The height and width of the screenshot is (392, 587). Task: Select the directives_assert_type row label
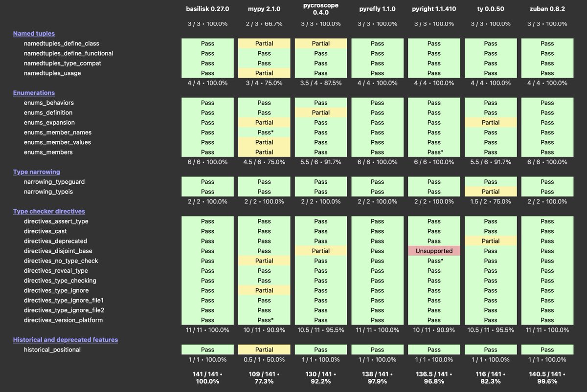coord(56,221)
